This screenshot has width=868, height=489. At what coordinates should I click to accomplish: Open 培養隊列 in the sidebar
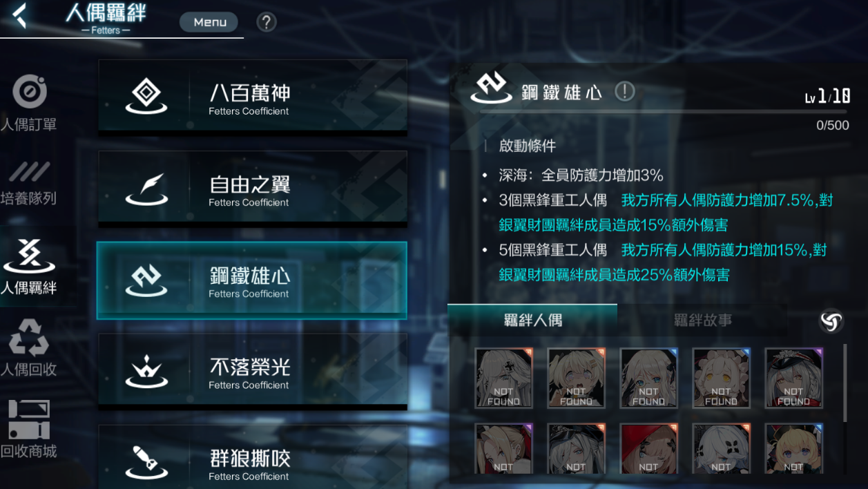pyautogui.click(x=29, y=184)
